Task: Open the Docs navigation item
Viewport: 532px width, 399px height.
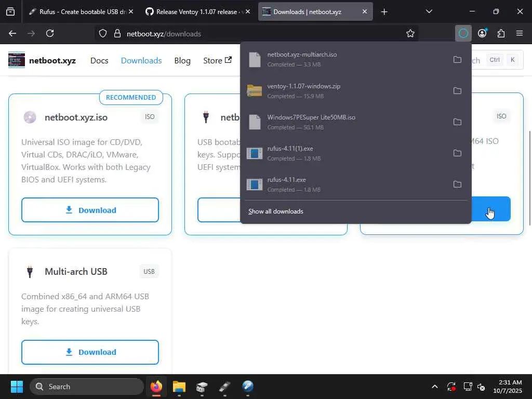Action: tap(99, 60)
